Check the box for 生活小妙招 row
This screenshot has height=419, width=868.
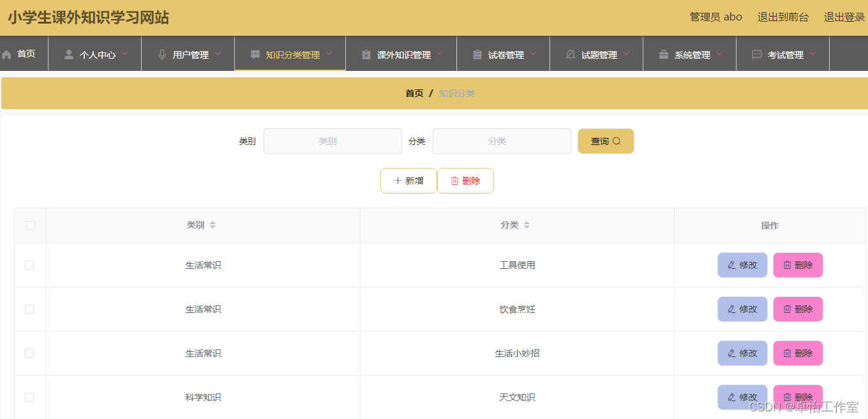29,353
